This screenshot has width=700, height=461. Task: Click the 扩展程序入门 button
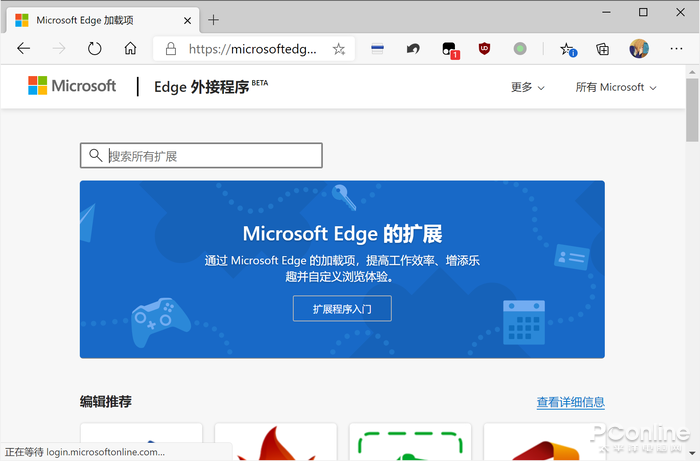click(x=342, y=309)
